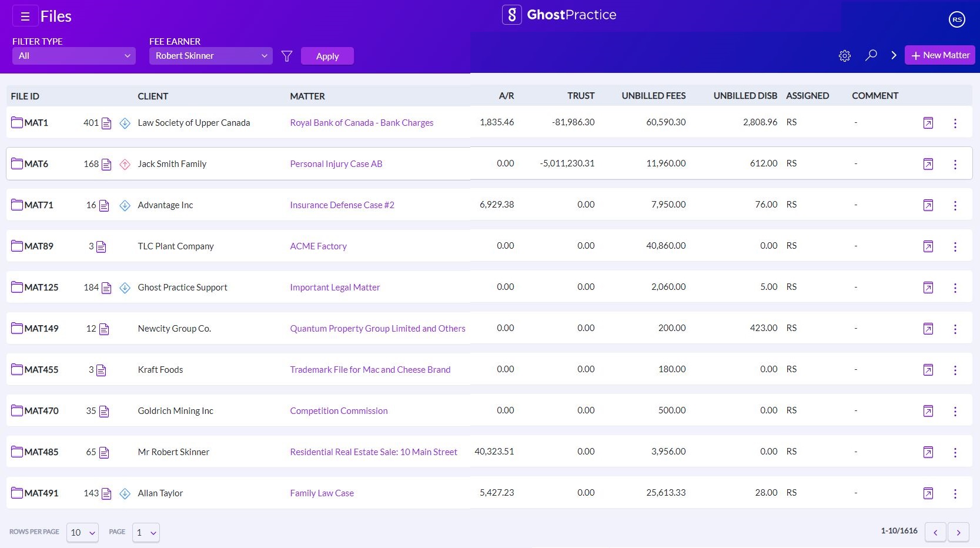Change rows per page dropdown
The image size is (980, 548).
click(83, 533)
